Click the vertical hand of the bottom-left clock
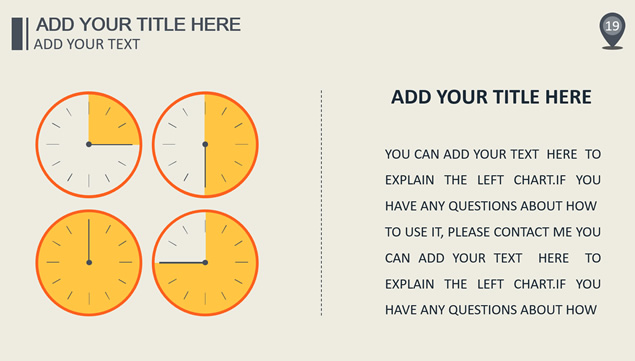The width and height of the screenshot is (635, 361). (x=89, y=241)
